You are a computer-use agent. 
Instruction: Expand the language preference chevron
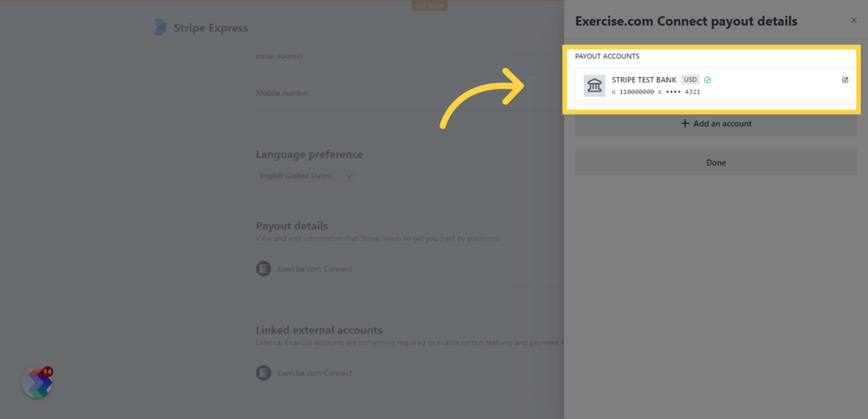[x=349, y=175]
